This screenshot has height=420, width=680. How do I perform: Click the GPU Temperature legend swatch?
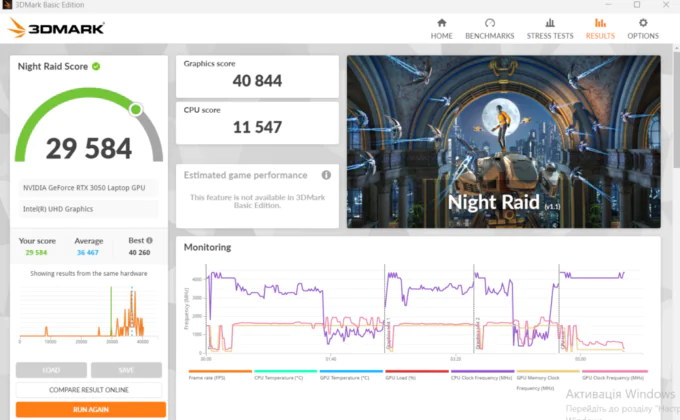[351, 371]
